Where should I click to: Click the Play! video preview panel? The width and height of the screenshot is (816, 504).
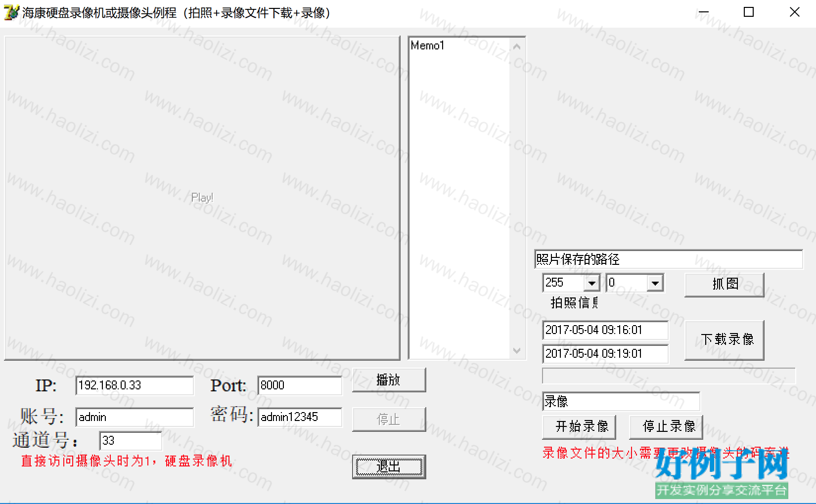click(202, 198)
